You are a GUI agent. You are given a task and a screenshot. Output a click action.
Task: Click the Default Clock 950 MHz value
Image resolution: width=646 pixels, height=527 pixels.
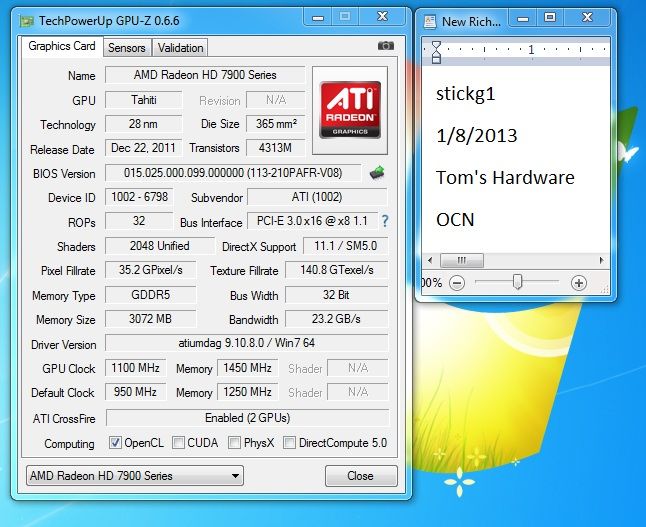[x=136, y=391]
